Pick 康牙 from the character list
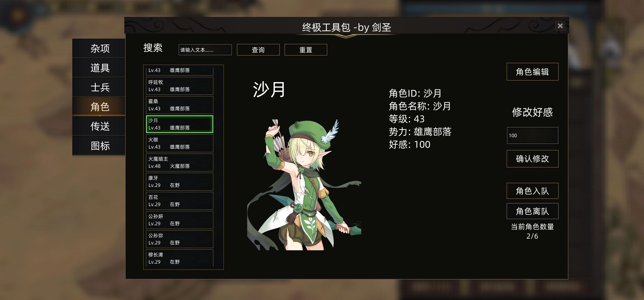 (x=179, y=182)
